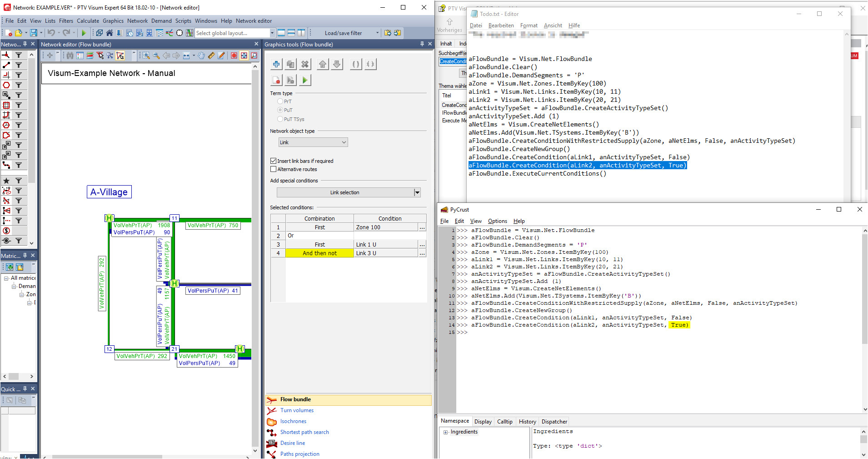Image resolution: width=868 pixels, height=459 pixels.
Task: Expand the Link selection dropdown arrow
Action: click(x=417, y=192)
